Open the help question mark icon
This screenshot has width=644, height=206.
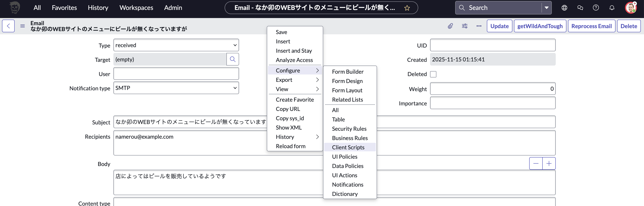click(x=596, y=8)
